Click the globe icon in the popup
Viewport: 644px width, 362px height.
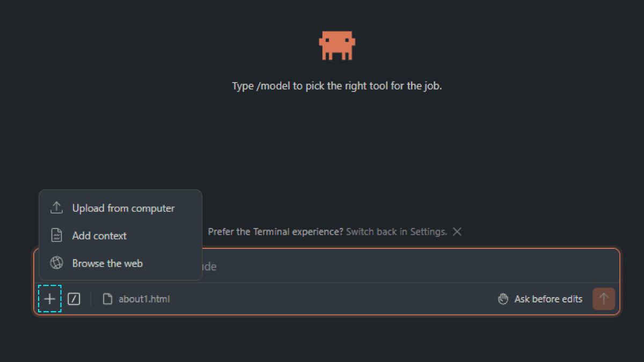pyautogui.click(x=56, y=263)
